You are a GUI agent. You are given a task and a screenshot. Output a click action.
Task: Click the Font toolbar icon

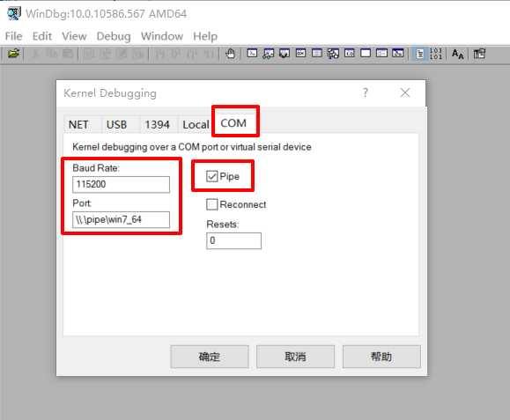458,54
